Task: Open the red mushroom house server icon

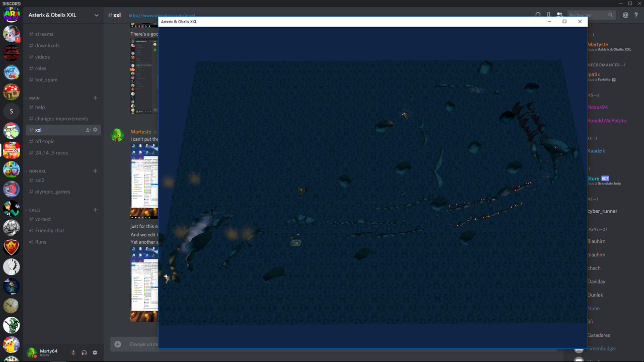Action: point(11,92)
